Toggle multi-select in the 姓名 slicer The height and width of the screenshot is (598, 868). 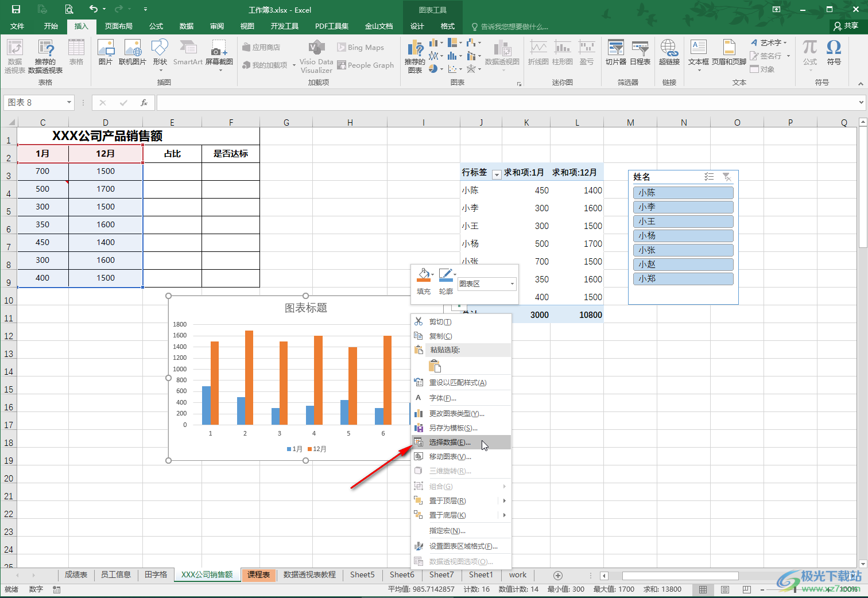coord(709,177)
